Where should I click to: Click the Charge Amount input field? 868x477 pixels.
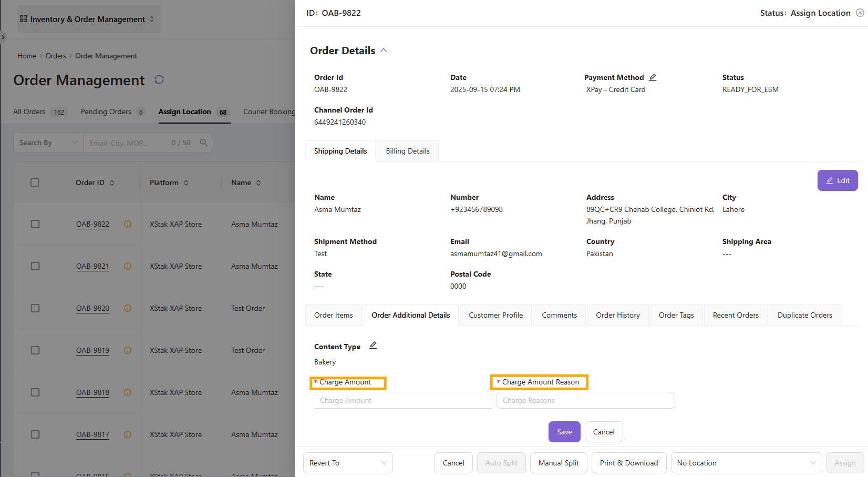click(402, 400)
